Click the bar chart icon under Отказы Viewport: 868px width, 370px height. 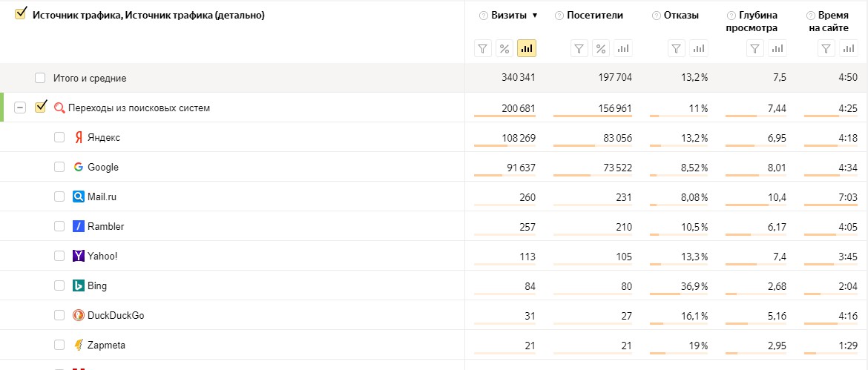[698, 49]
